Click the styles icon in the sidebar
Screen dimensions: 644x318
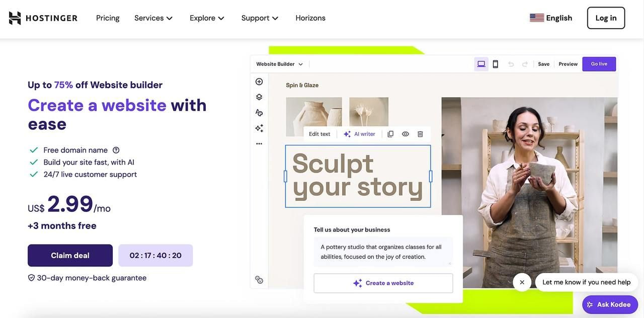pos(259,113)
